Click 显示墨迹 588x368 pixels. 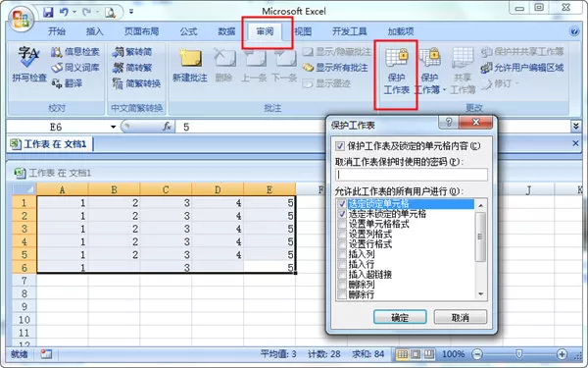[326, 83]
